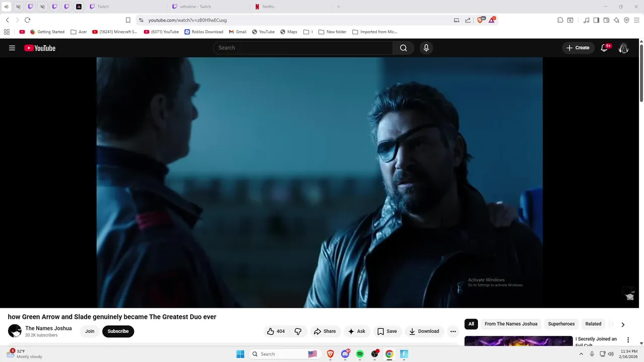Click the Download button

[424, 331]
